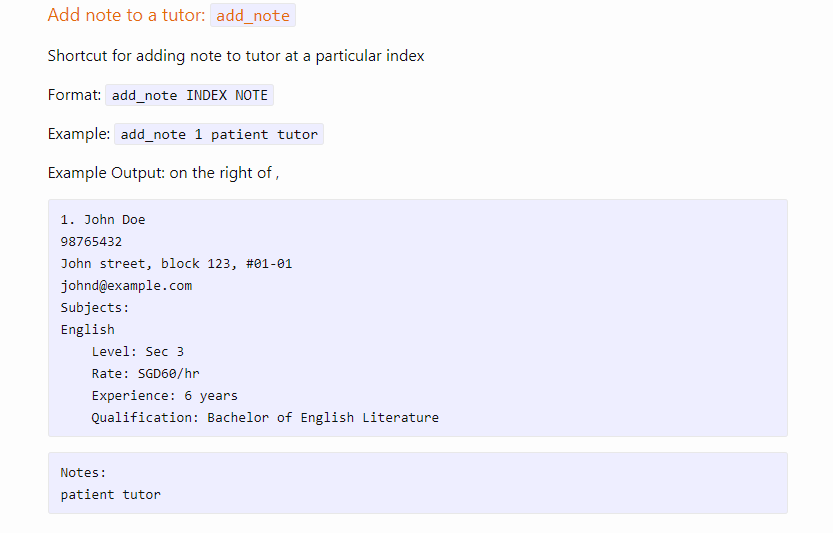Select the 'add_note INDEX NOTE' format code
Viewport: 833px width, 533px height.
pos(190,95)
